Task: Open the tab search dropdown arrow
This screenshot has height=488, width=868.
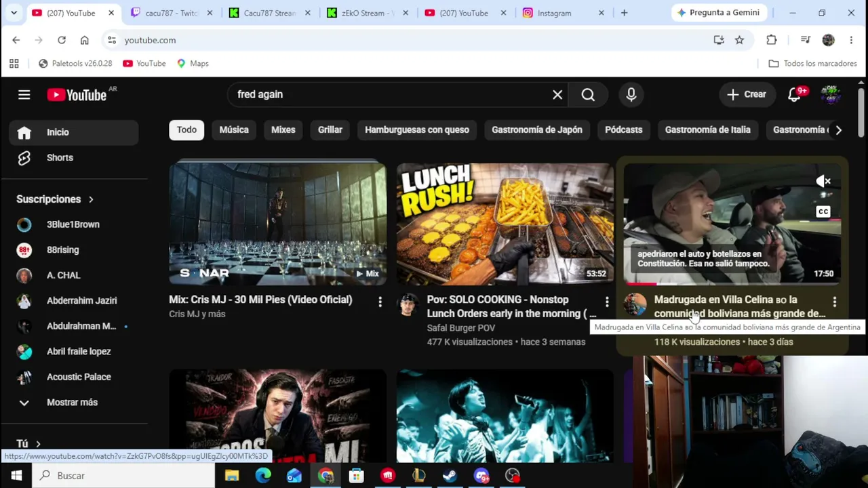Action: [x=14, y=13]
